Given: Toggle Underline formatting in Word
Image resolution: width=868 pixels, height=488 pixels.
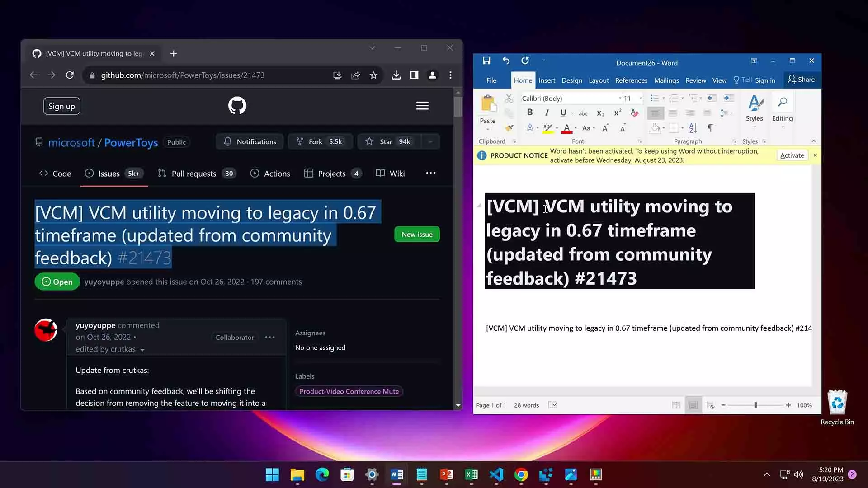Looking at the screenshot, I should (x=563, y=113).
